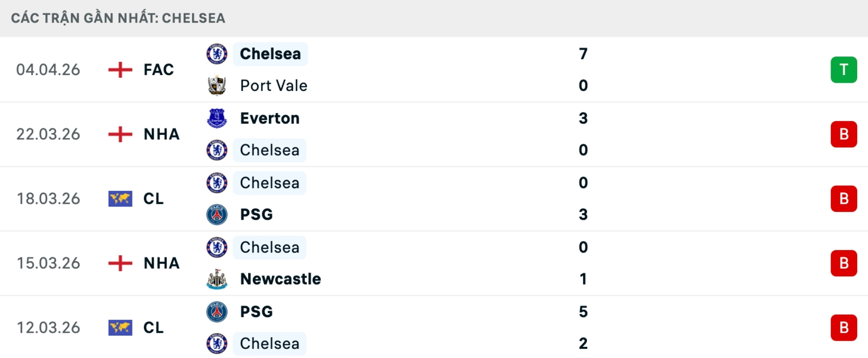Image resolution: width=868 pixels, height=358 pixels.
Task: Click Chelsea crest in the Port Vale match
Action: point(217,54)
